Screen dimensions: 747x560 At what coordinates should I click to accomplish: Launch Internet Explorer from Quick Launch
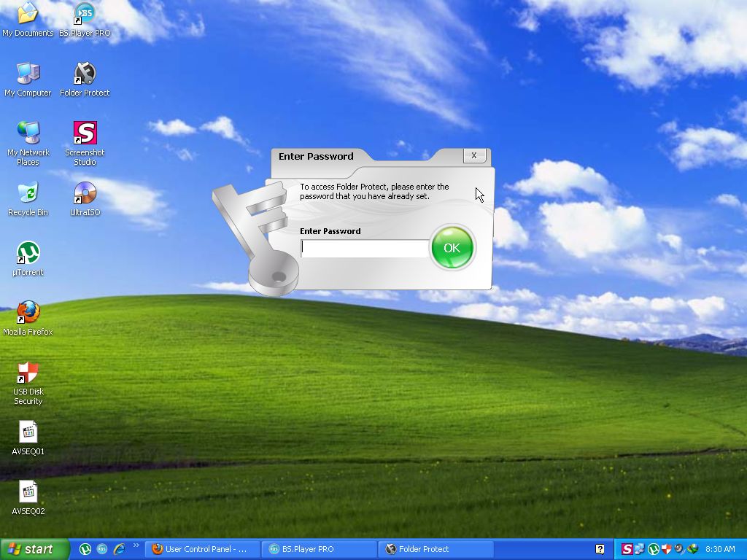click(x=119, y=549)
